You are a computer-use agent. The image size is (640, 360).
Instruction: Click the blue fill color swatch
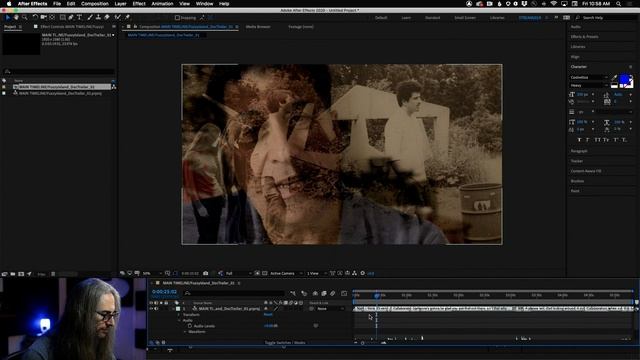[x=624, y=79]
